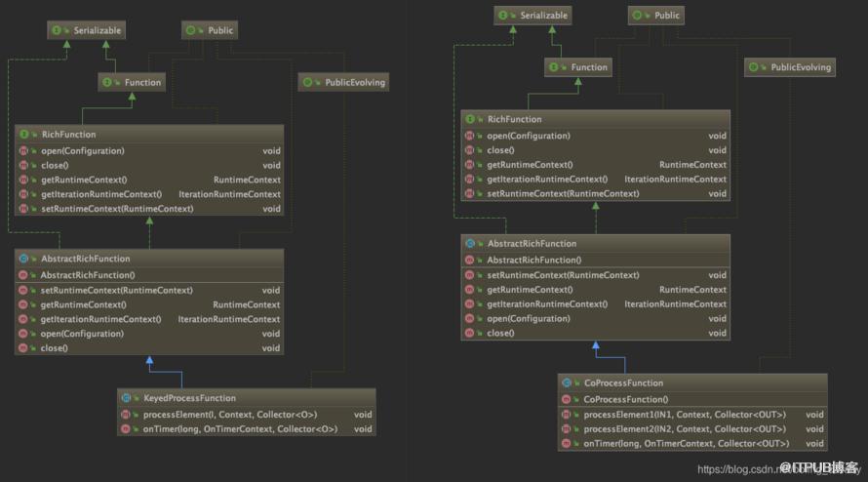This screenshot has height=482, width=868.
Task: Click Public annotation node in left diagram
Action: [210, 30]
